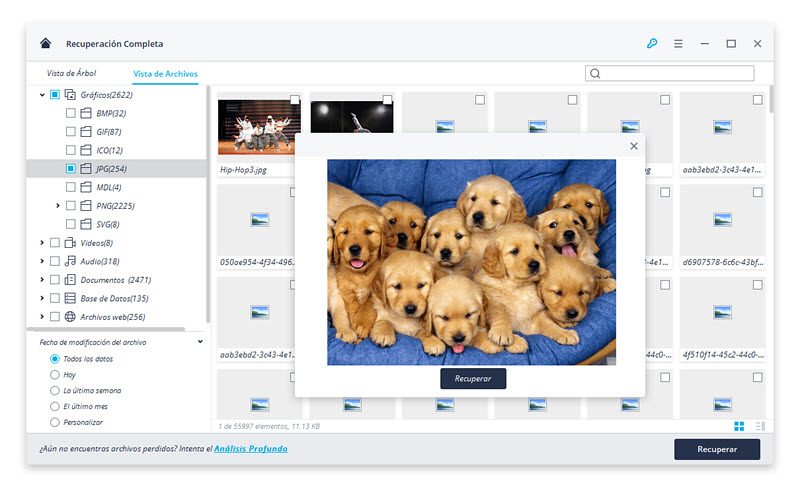Image resolution: width=800 pixels, height=493 pixels.
Task: Click the Gráficos category icon
Action: tap(70, 94)
